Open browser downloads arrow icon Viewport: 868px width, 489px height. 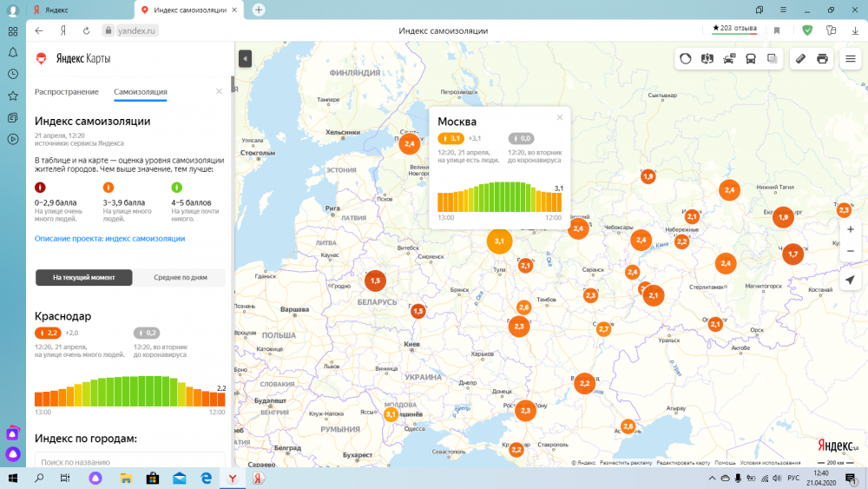(x=855, y=31)
